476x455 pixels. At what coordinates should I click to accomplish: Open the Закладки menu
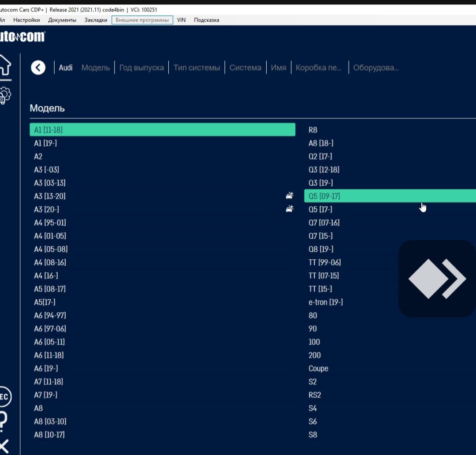pos(96,20)
